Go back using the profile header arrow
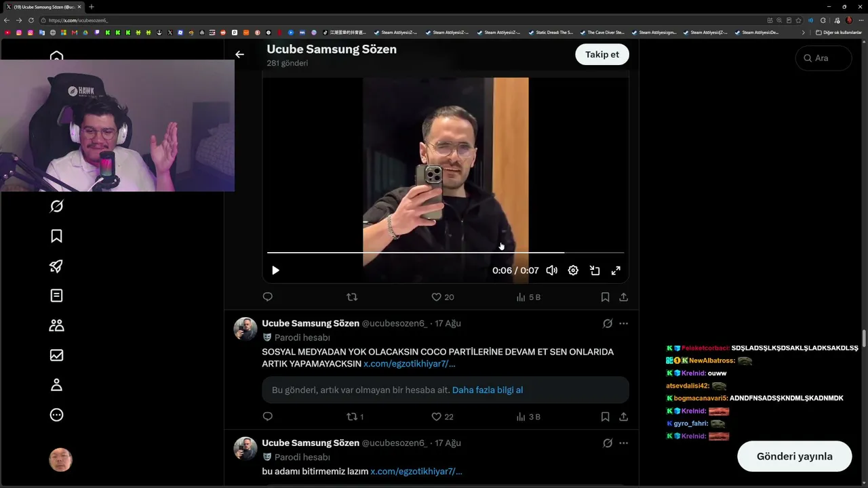The width and height of the screenshot is (868, 488). (239, 54)
